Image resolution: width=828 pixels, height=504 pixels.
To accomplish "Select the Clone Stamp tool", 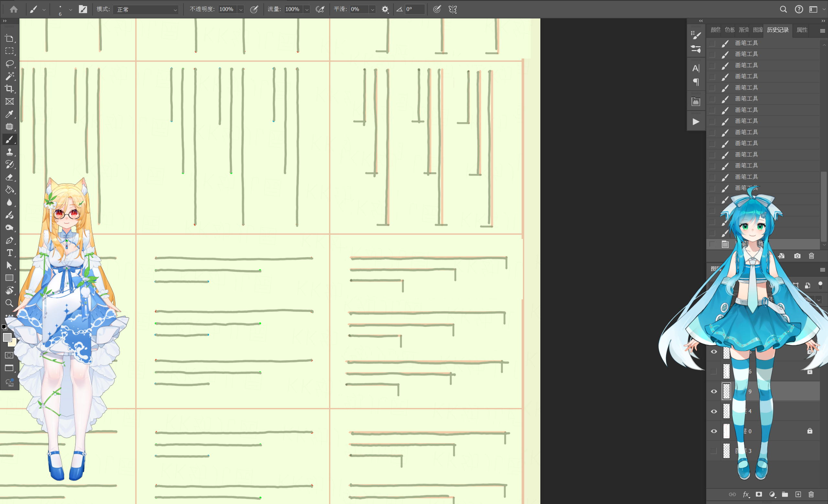I will point(9,152).
